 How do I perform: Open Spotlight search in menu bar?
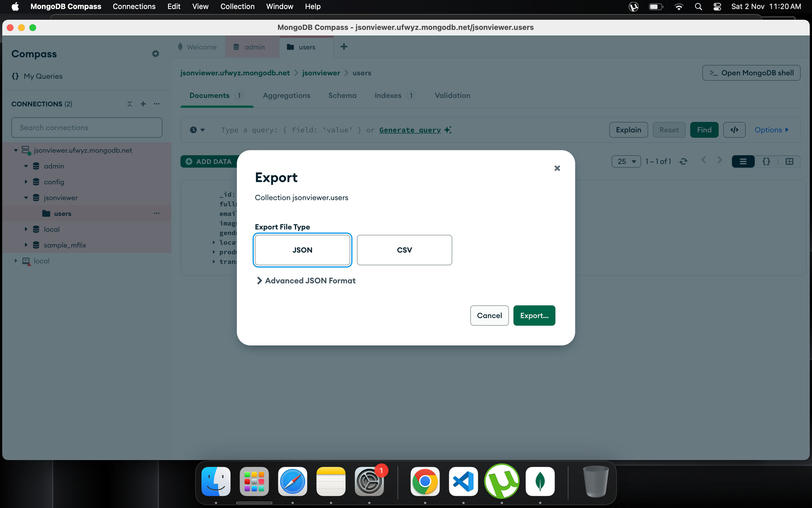698,7
